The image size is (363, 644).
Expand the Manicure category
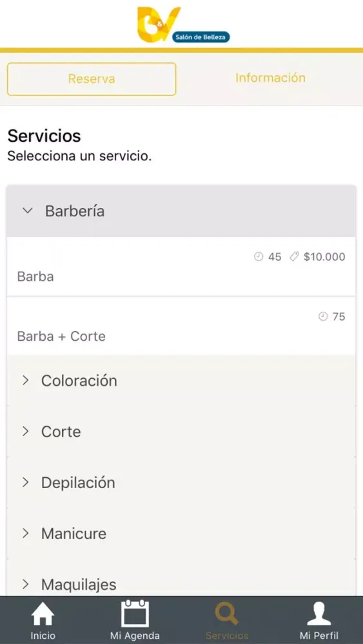pyautogui.click(x=181, y=533)
